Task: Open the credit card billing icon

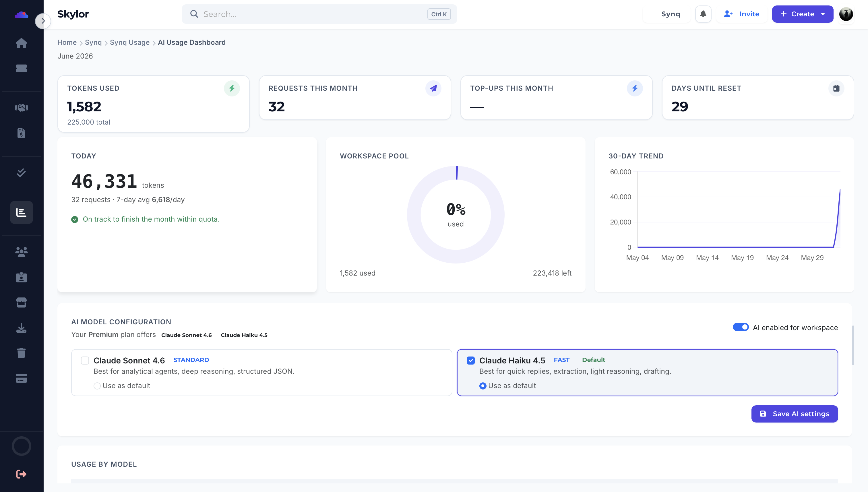Action: [x=21, y=378]
